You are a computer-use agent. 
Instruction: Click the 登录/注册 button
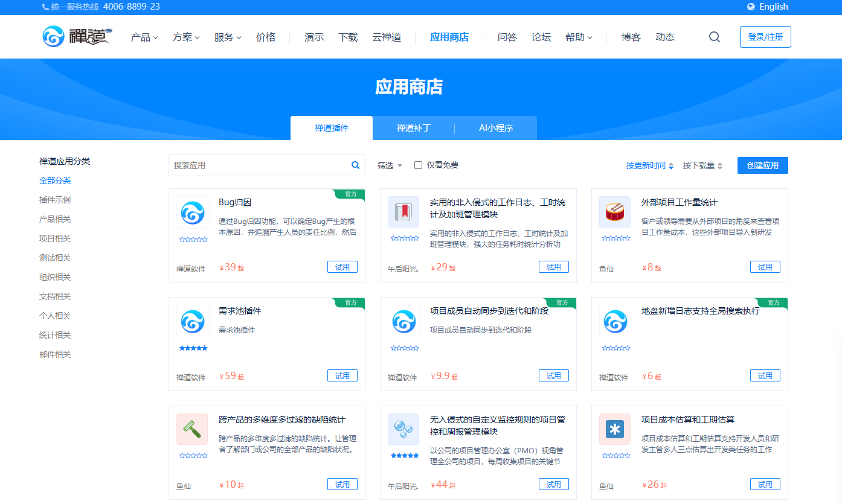point(765,37)
